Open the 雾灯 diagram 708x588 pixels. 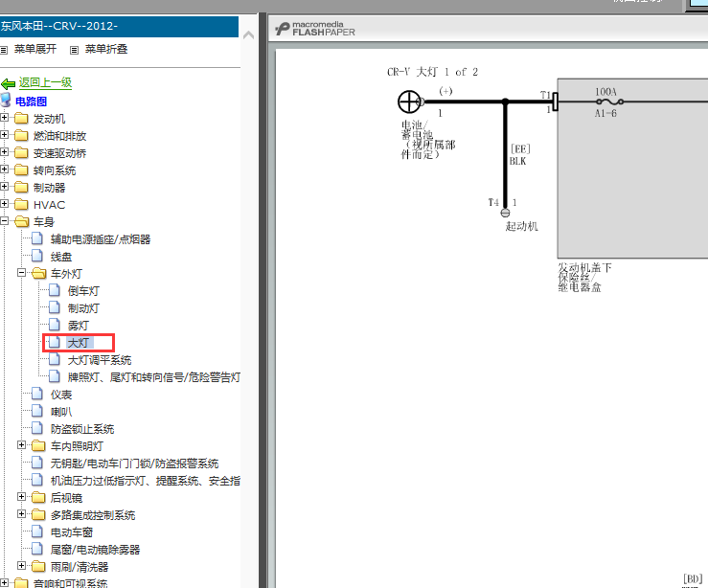point(79,326)
